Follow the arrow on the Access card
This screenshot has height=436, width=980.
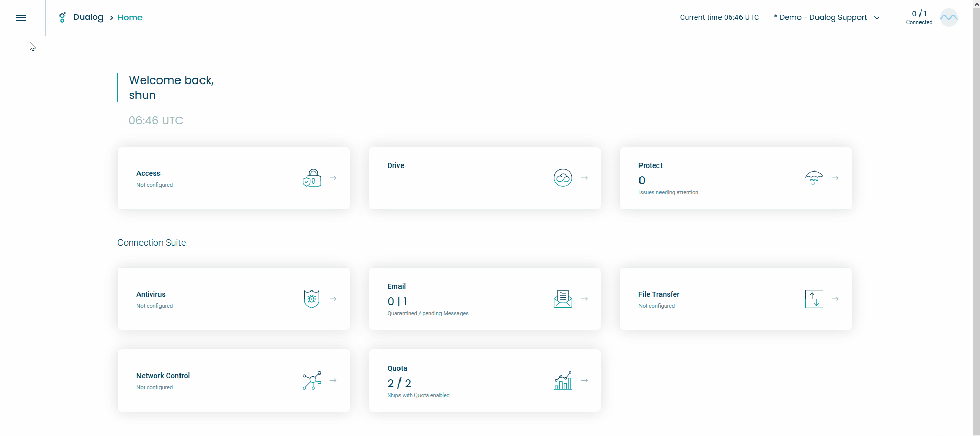click(x=333, y=178)
